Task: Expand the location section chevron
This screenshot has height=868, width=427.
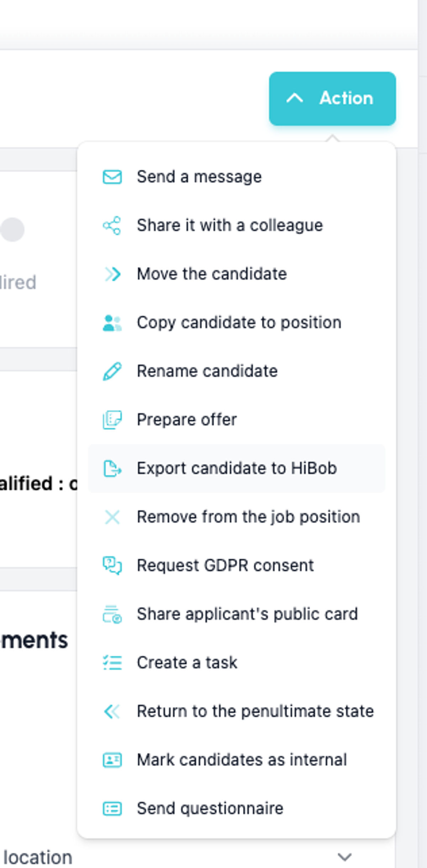Action: coord(344,857)
